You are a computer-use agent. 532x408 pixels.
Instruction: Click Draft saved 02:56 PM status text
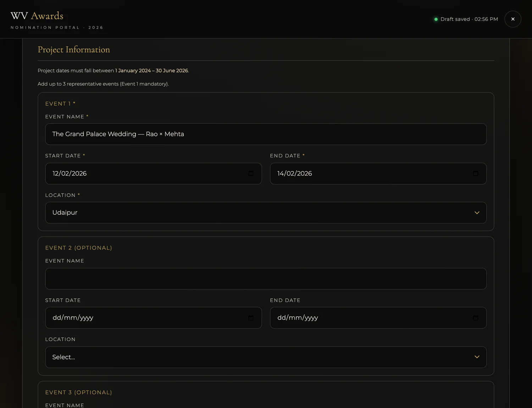click(469, 19)
